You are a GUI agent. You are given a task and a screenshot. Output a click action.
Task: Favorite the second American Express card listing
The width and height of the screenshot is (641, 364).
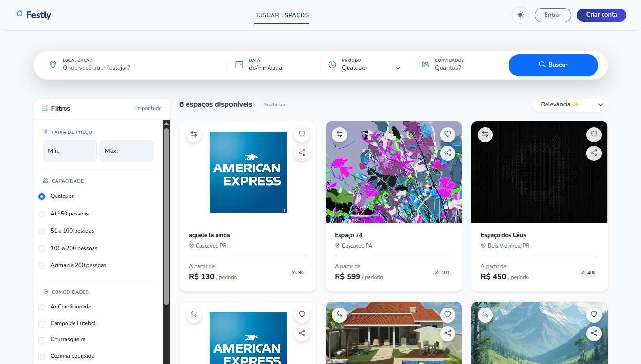(302, 315)
